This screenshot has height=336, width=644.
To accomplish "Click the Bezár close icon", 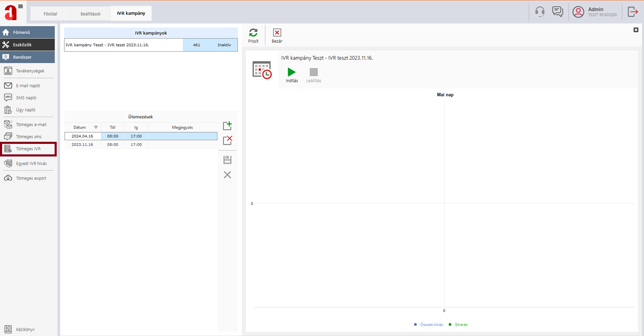I will 277,33.
